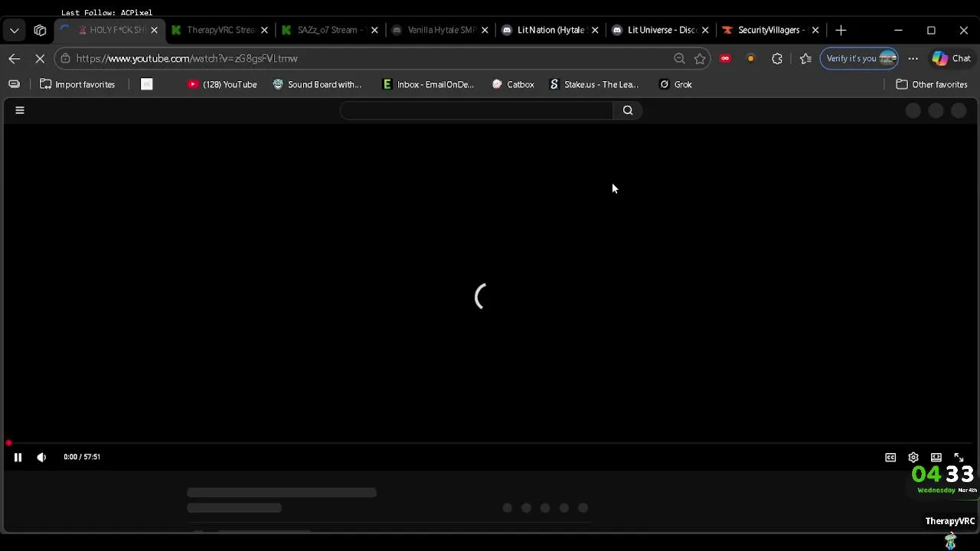Open the Stake.us bookmark
The width and height of the screenshot is (980, 551).
pyautogui.click(x=594, y=84)
